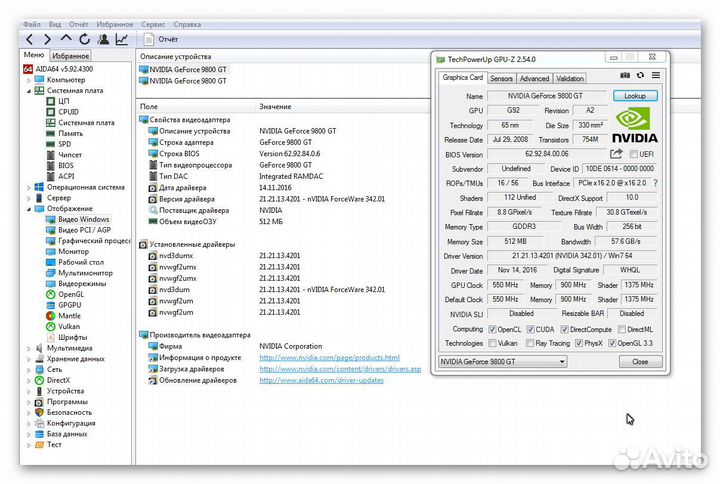Collapse the Системная плата tree node

coord(28,90)
